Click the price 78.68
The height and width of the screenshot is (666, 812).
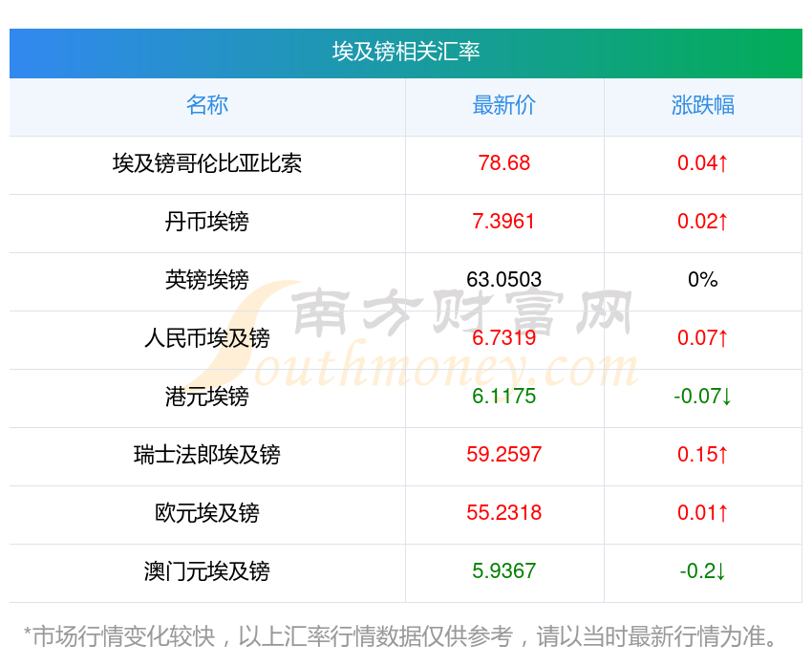(x=503, y=163)
